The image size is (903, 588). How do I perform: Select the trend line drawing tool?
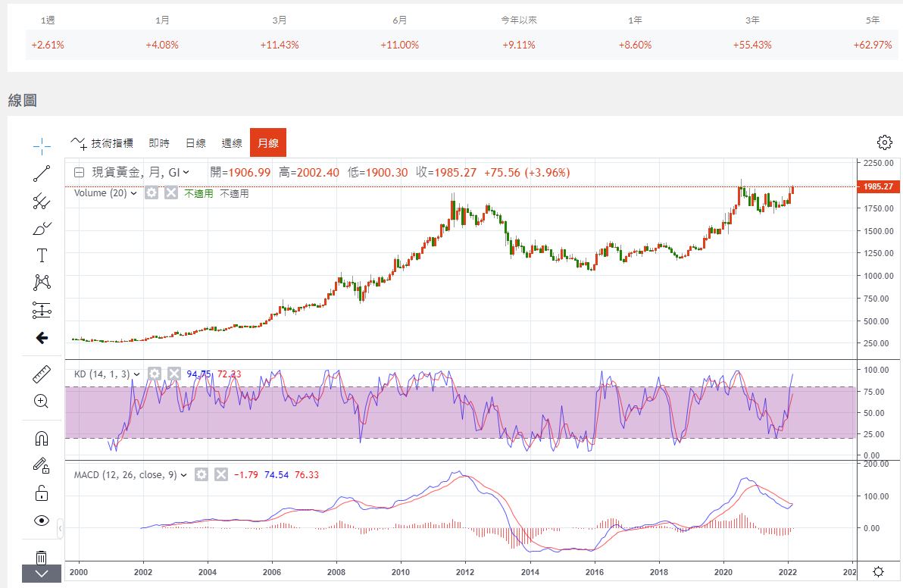[x=42, y=174]
